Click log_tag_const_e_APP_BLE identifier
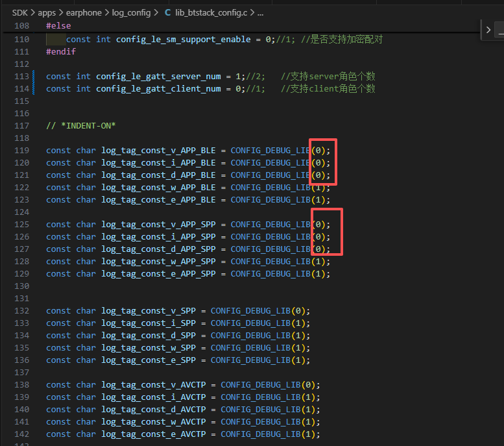Image resolution: width=504 pixels, height=446 pixels. click(x=158, y=200)
